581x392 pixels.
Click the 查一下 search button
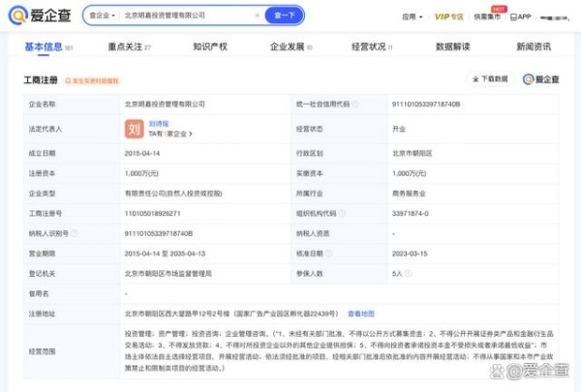pos(284,15)
